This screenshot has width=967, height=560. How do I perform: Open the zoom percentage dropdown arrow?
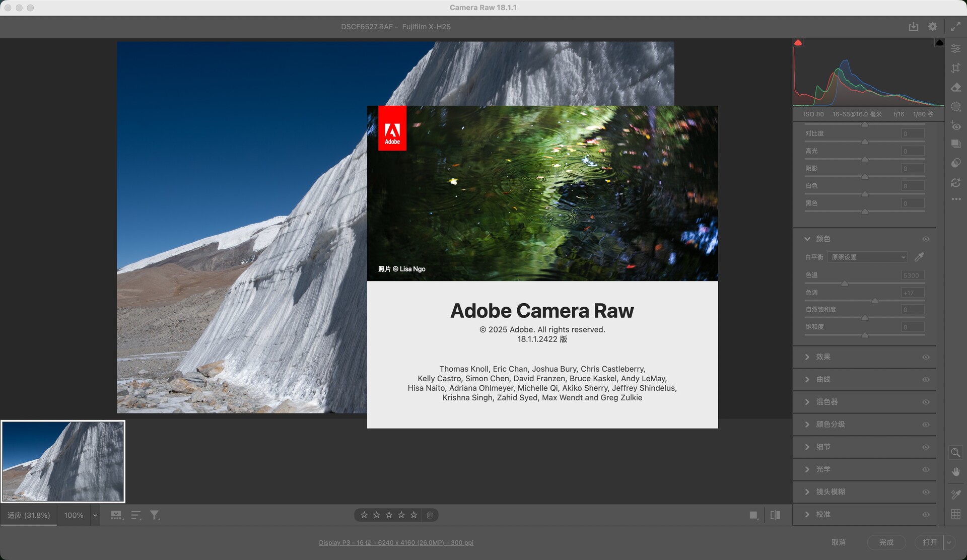(95, 515)
